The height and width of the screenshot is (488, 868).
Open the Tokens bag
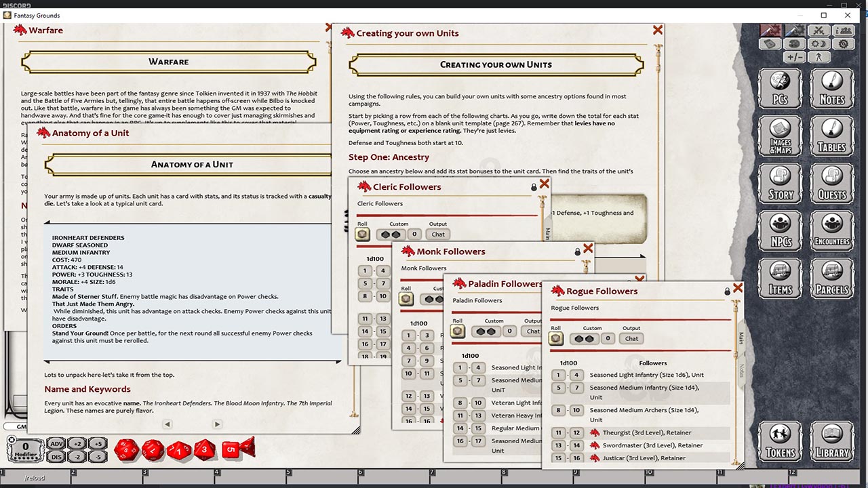point(780,441)
